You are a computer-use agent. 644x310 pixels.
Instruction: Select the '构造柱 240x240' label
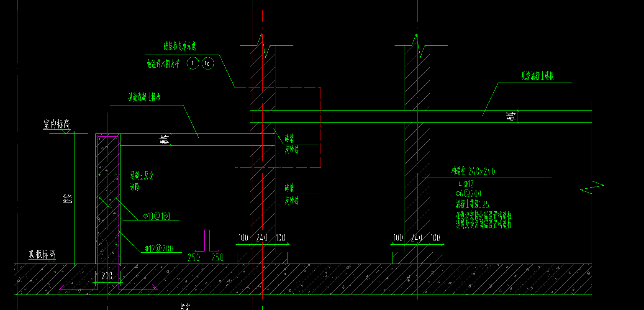[x=474, y=171]
